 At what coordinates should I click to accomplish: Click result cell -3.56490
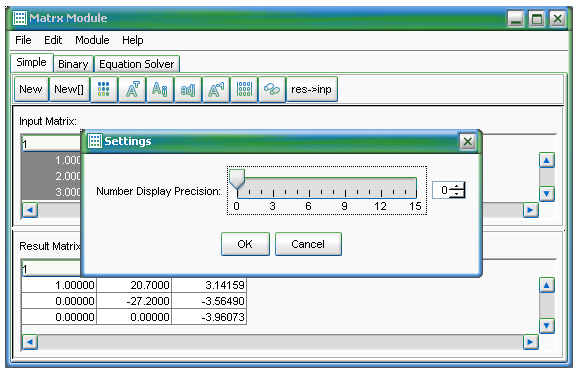tap(209, 301)
